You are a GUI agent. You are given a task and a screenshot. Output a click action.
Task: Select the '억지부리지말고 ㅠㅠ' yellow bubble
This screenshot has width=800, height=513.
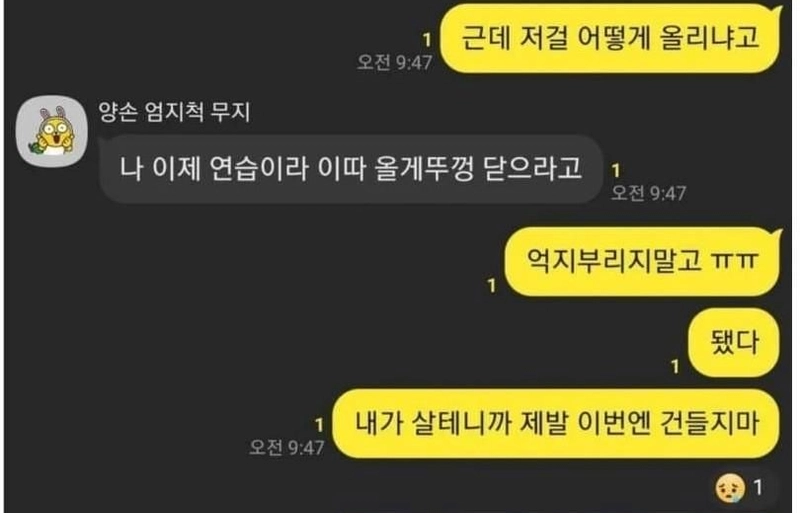(x=643, y=261)
